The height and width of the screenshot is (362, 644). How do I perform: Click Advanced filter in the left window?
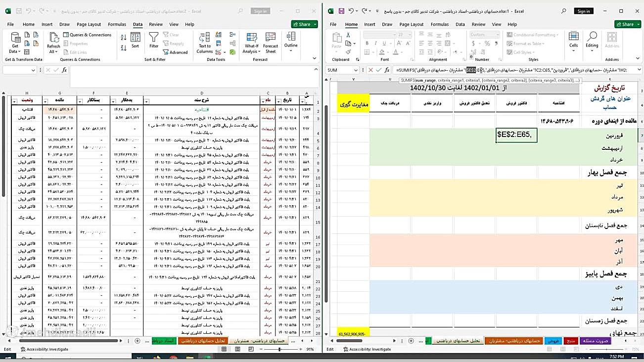[175, 52]
